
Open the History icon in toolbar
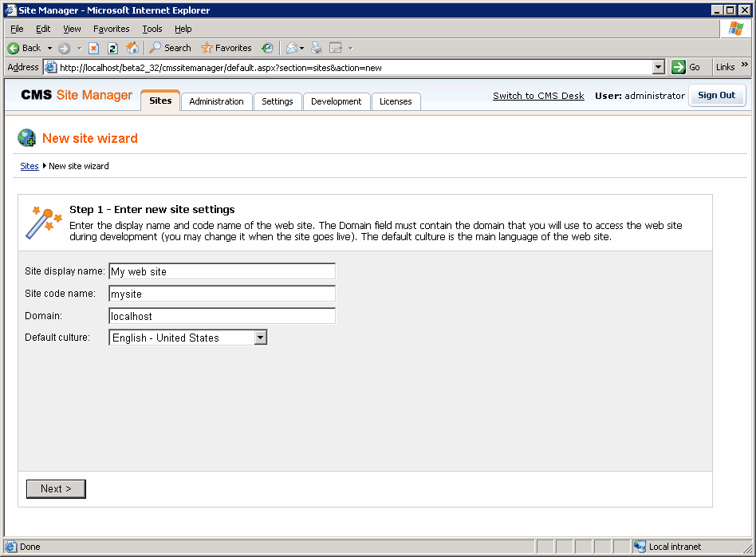pyautogui.click(x=267, y=48)
